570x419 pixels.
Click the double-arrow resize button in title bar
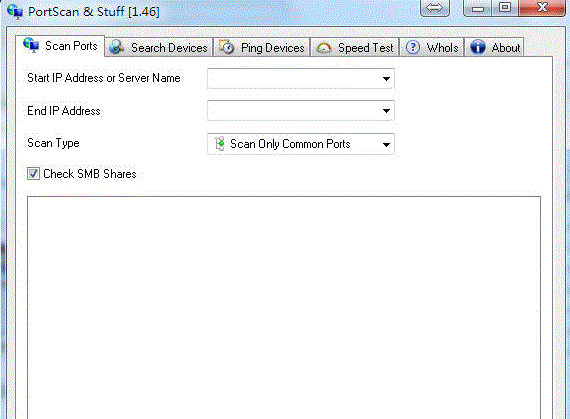(435, 8)
